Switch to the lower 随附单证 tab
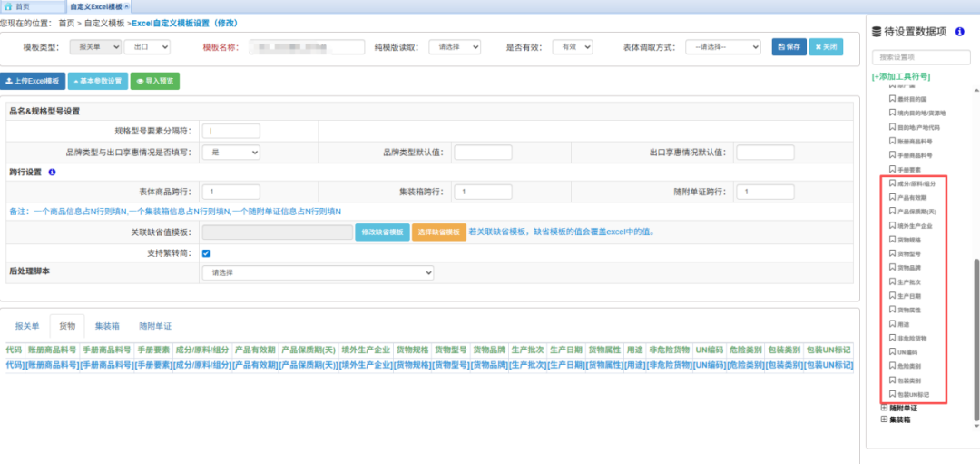Screen dimensions: 980x464 (154, 325)
